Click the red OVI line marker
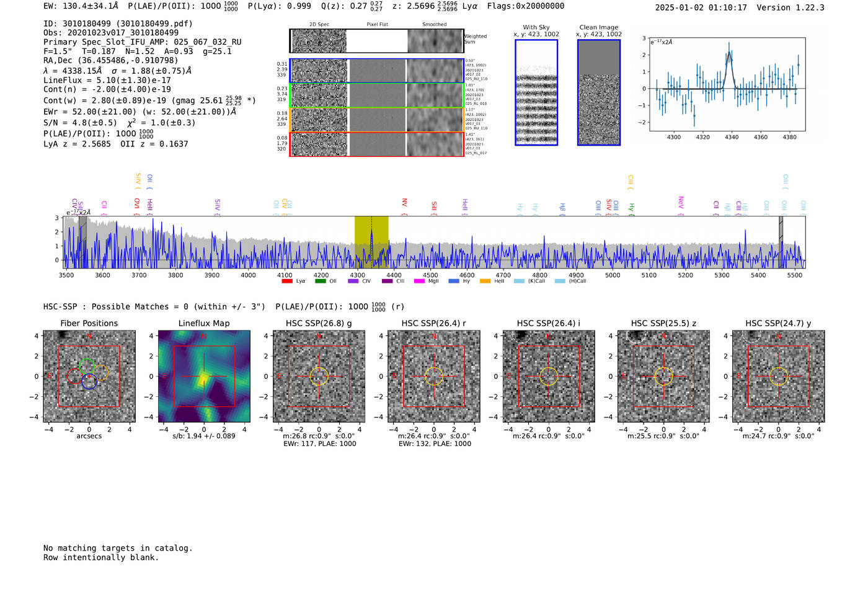The image size is (868, 591). [137, 206]
